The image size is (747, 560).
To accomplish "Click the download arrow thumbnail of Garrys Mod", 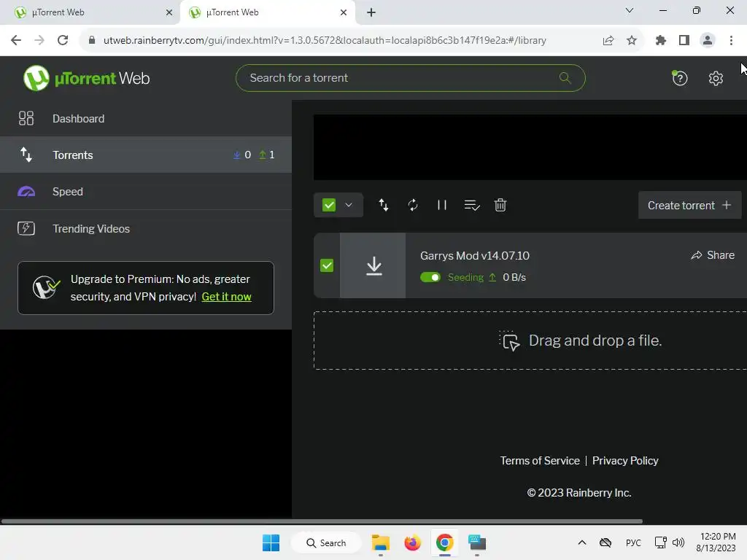I will coord(373,265).
